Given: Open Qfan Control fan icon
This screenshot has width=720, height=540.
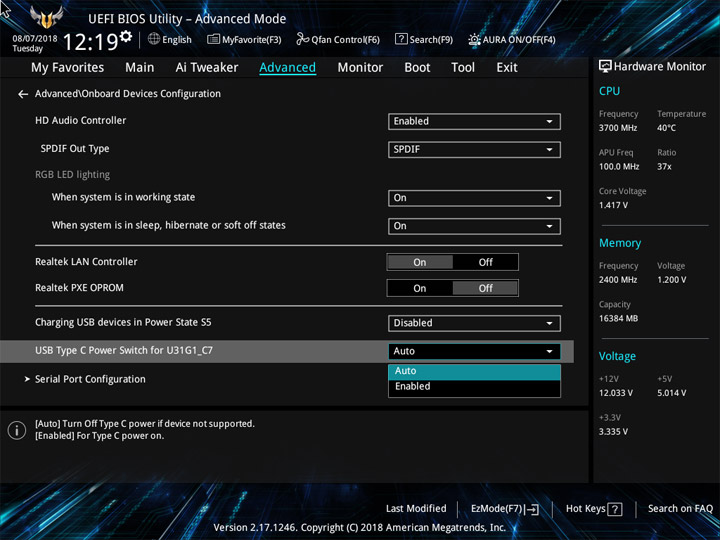Looking at the screenshot, I should tap(303, 39).
